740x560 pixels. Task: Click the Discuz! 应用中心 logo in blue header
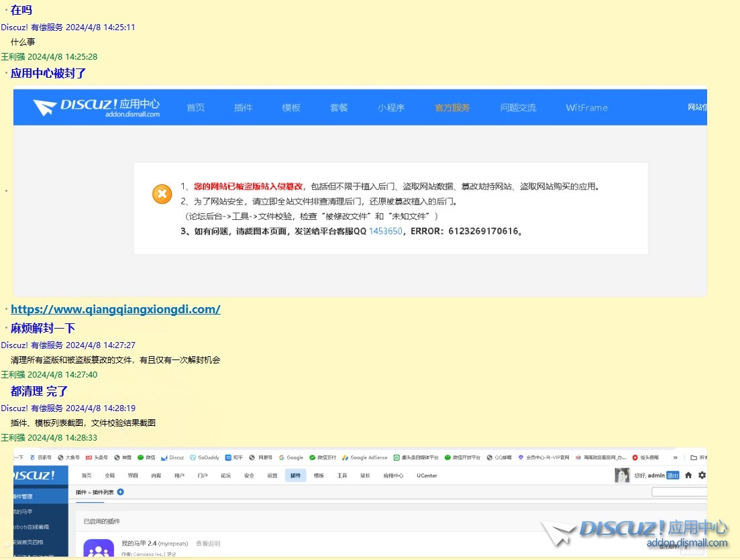point(97,107)
